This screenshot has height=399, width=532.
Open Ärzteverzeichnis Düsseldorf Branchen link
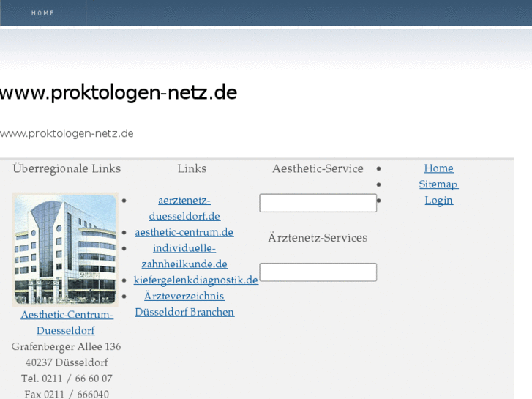click(184, 304)
